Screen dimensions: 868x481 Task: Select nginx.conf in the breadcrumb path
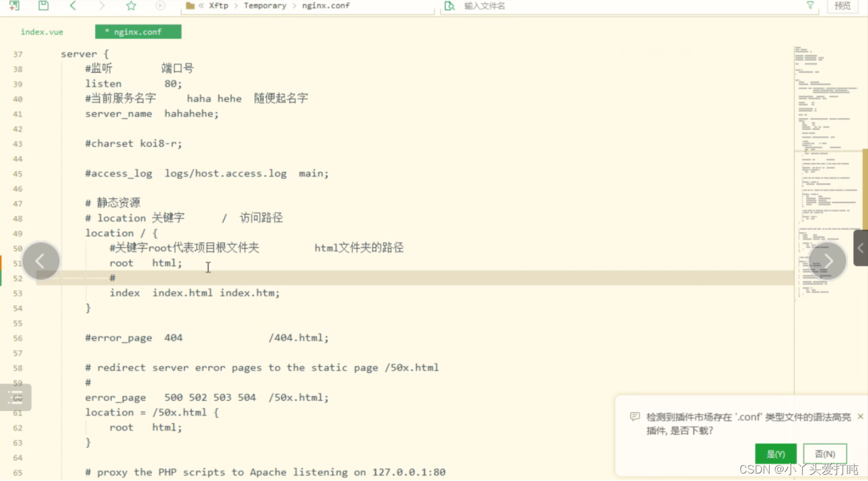[326, 6]
